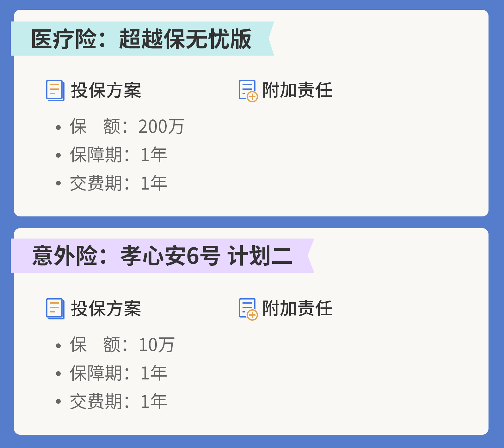The height and width of the screenshot is (448, 504).
Task: Open the 附加责任 heading in the 意外险 card
Action: click(297, 308)
